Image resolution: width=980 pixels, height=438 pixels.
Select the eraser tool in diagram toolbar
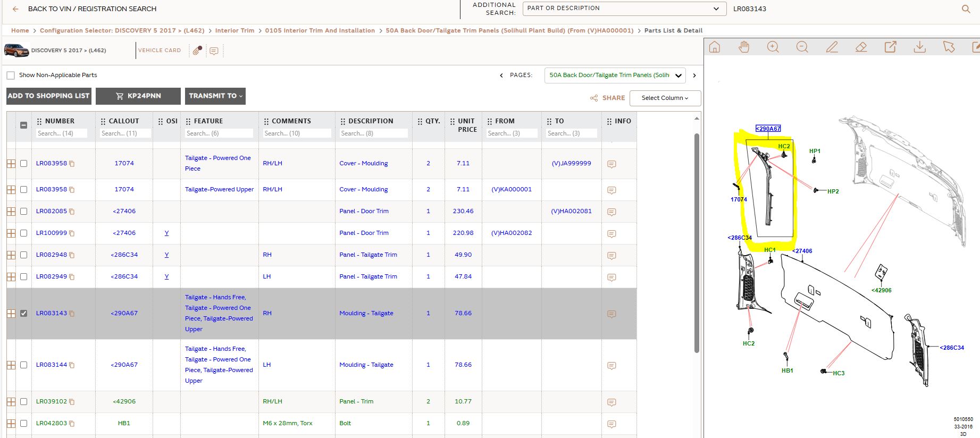pos(861,47)
